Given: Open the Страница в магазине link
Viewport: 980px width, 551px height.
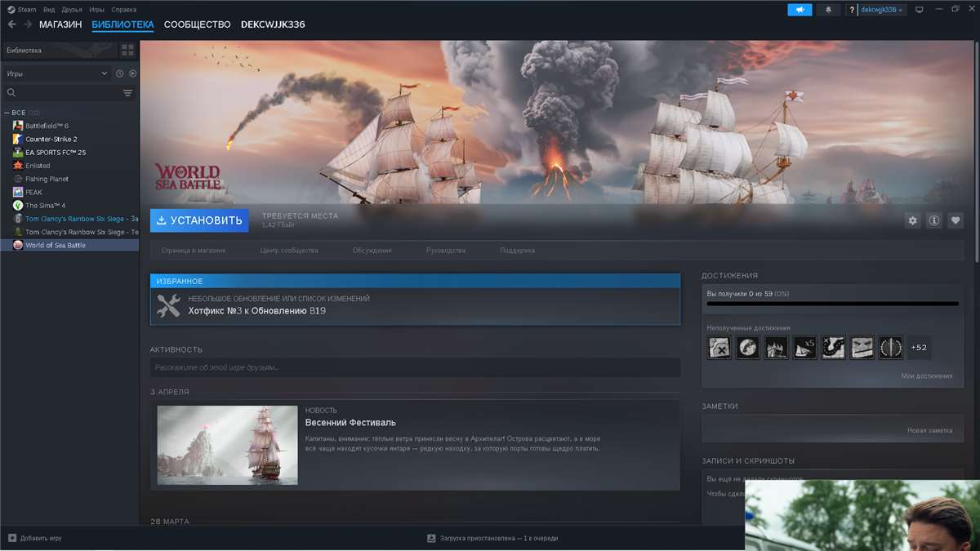Looking at the screenshot, I should pos(194,251).
